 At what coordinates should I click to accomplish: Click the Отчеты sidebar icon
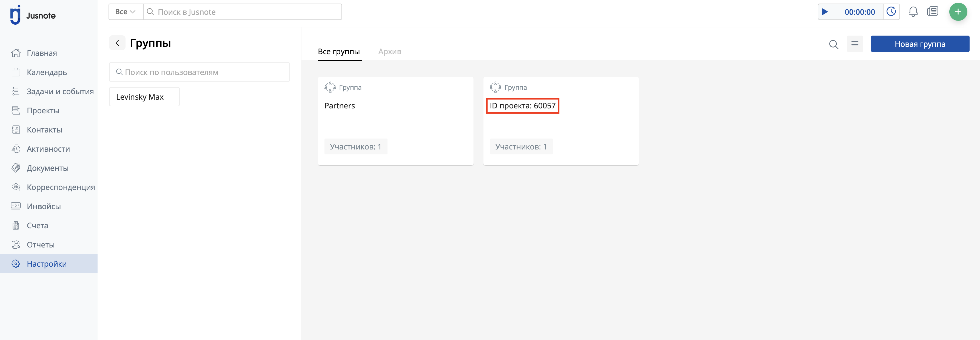tap(16, 245)
